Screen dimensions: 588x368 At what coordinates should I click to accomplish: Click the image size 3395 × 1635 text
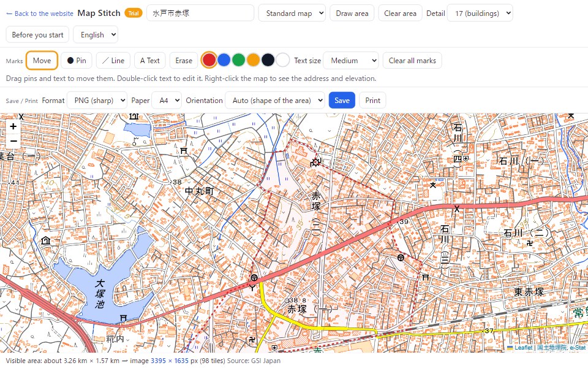[x=170, y=361]
